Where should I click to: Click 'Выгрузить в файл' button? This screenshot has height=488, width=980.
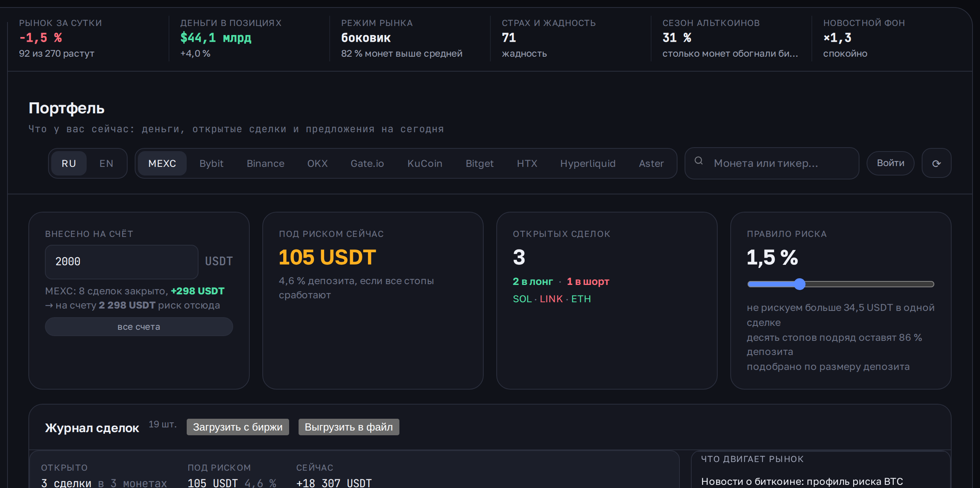click(x=349, y=427)
